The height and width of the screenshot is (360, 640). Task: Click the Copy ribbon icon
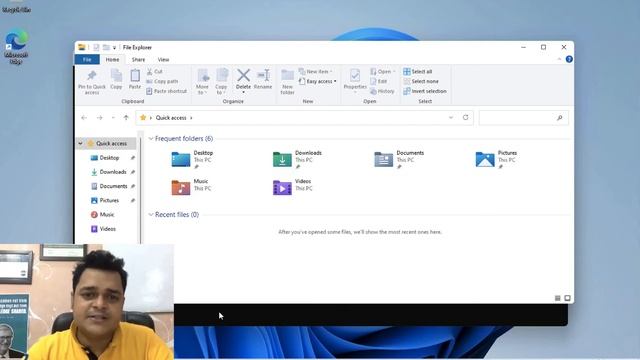pos(116,79)
